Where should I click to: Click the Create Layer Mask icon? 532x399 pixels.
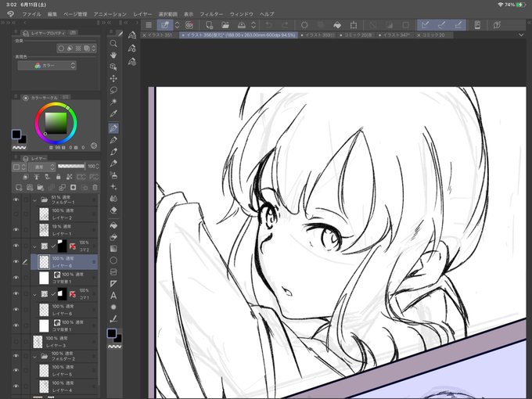(x=73, y=187)
